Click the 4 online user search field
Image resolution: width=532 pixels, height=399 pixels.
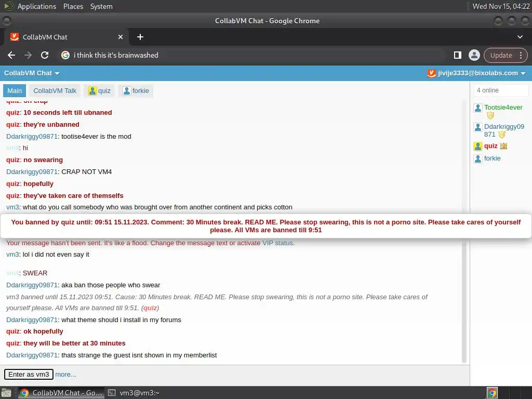(501, 90)
